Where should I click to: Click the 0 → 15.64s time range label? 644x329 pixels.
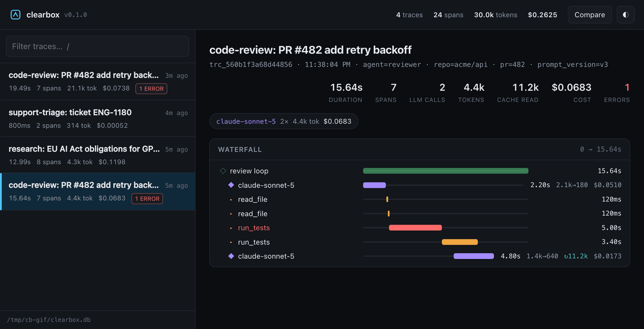[600, 149]
